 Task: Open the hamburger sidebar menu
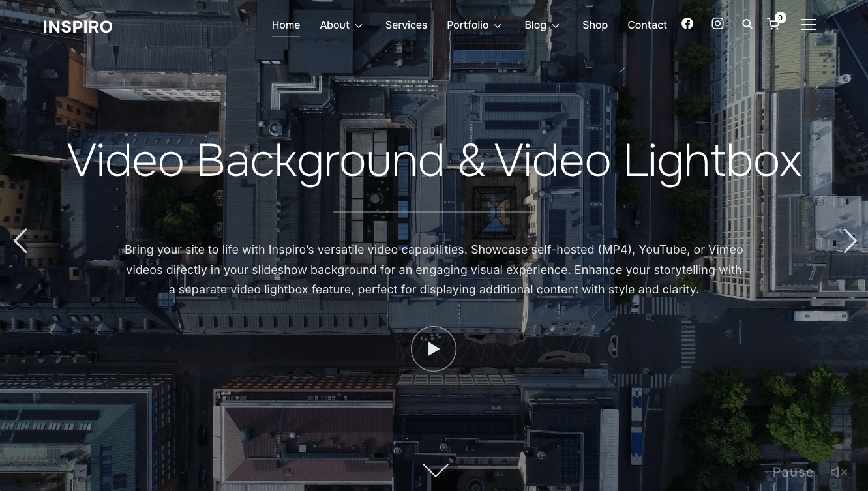coord(809,25)
